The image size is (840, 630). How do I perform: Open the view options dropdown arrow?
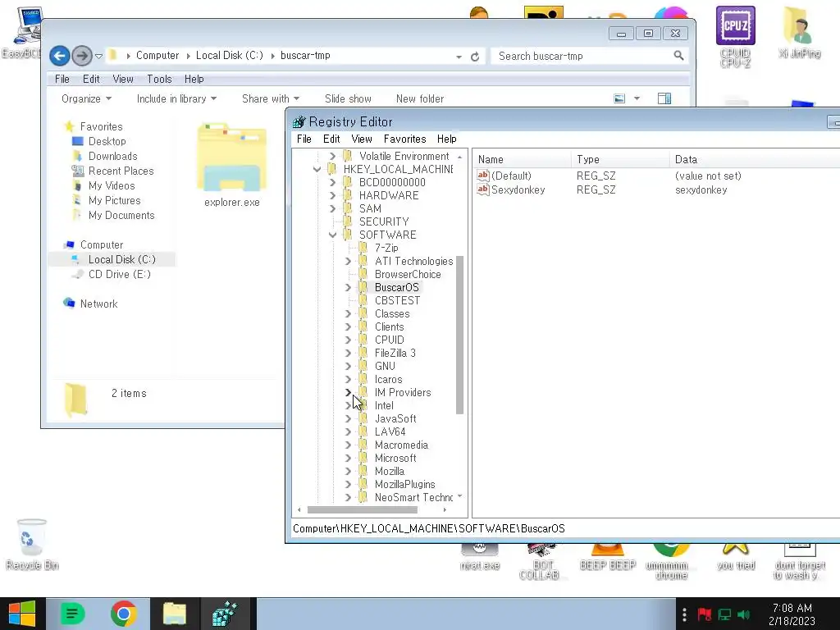tap(637, 98)
